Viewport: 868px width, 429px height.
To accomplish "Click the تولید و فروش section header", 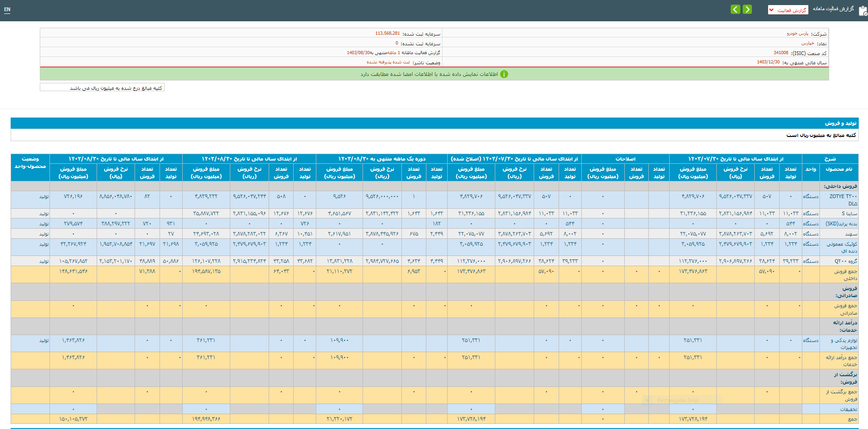I will click(x=841, y=123).
